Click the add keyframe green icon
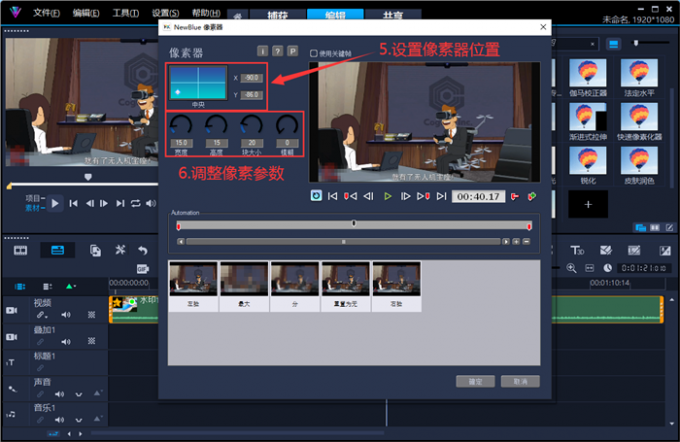The height and width of the screenshot is (442, 680). click(x=532, y=197)
